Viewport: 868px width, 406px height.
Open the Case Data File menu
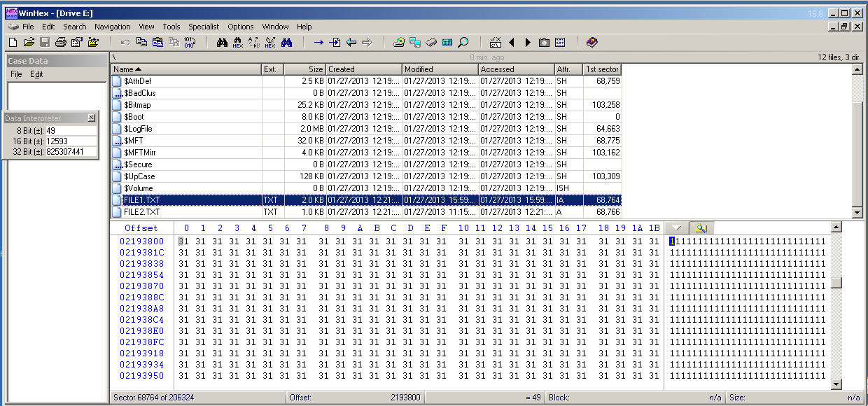[16, 74]
